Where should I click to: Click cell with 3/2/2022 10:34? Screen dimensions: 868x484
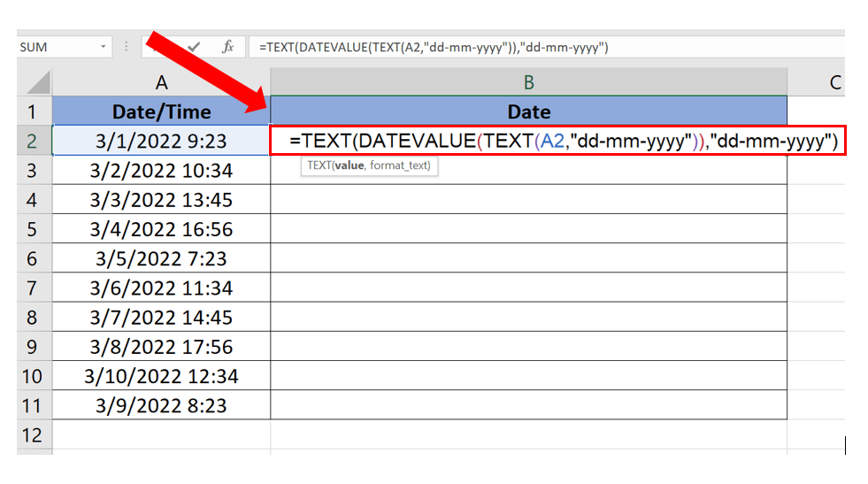pyautogui.click(x=161, y=171)
